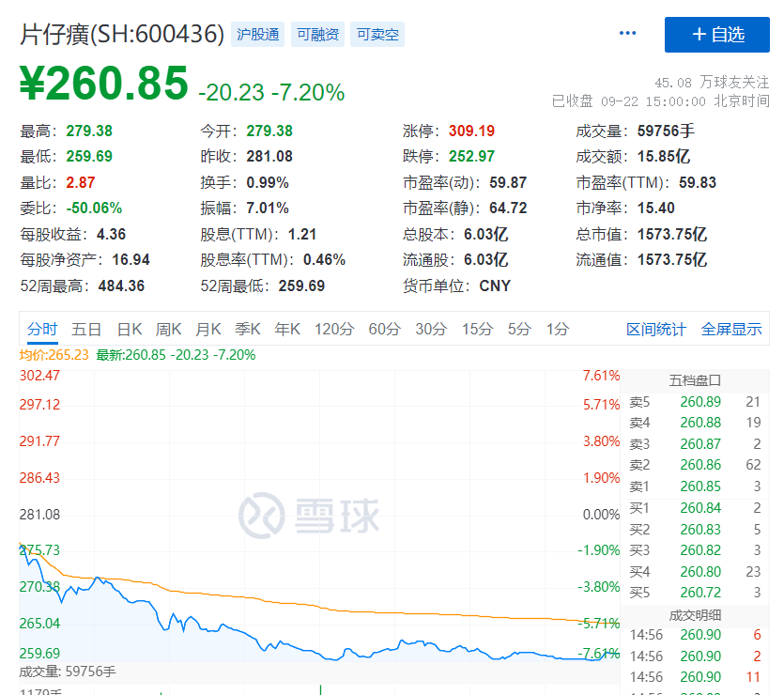Click the 买5 order row 260.72
Image resolution: width=784 pixels, height=695 pixels.
point(695,593)
